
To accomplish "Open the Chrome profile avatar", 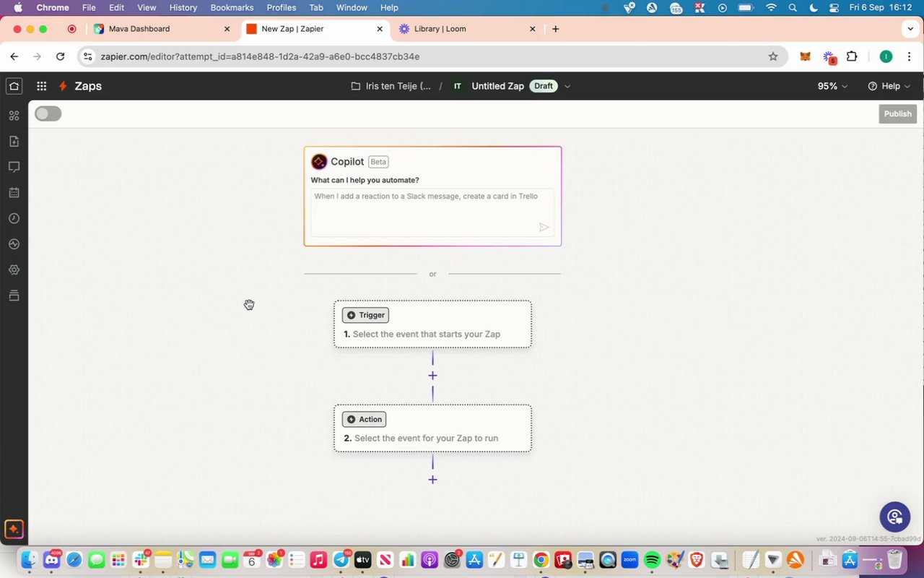I will click(x=886, y=56).
